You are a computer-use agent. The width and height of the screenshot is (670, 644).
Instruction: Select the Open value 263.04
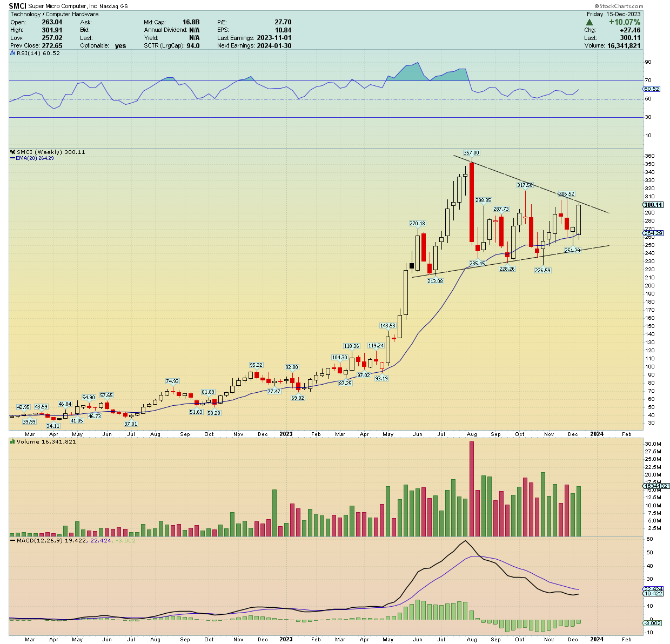52,22
